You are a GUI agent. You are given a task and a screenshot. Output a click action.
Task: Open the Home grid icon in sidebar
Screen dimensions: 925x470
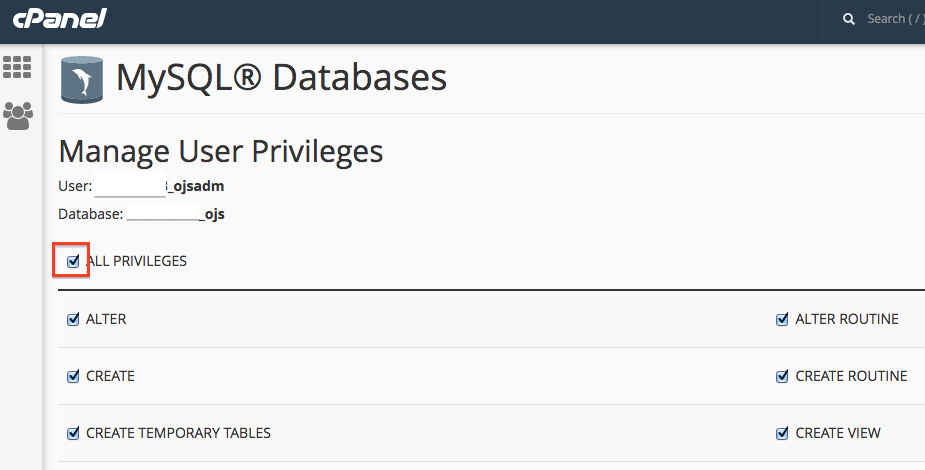(x=18, y=67)
